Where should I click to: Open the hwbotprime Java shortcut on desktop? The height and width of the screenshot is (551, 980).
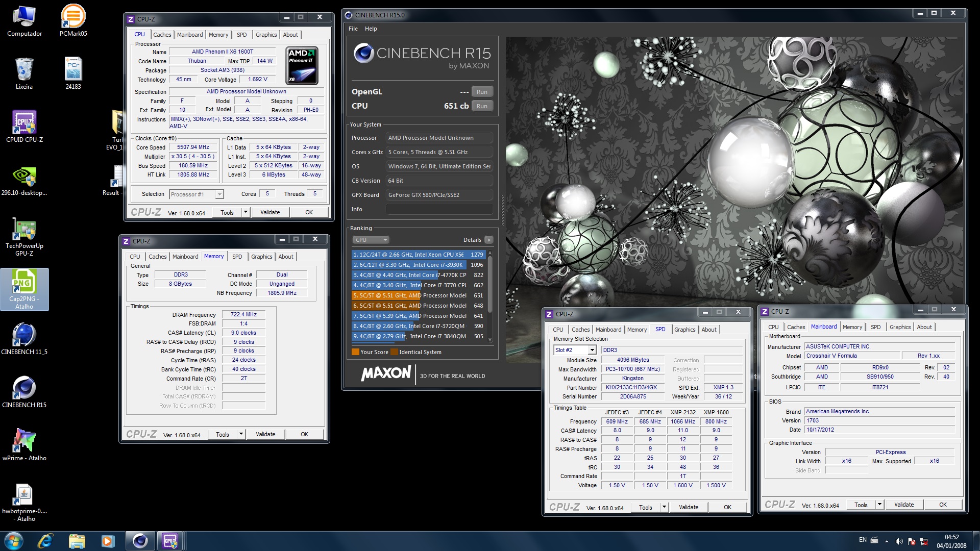[x=24, y=503]
